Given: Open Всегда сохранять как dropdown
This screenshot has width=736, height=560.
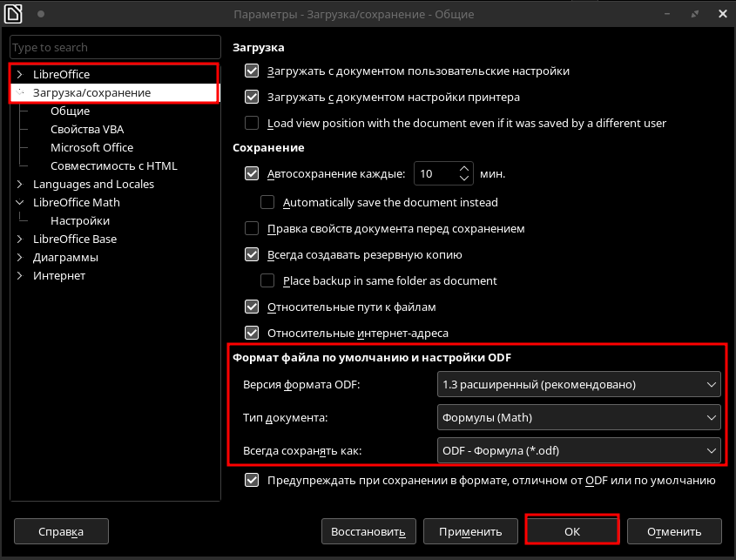Looking at the screenshot, I should 578,450.
